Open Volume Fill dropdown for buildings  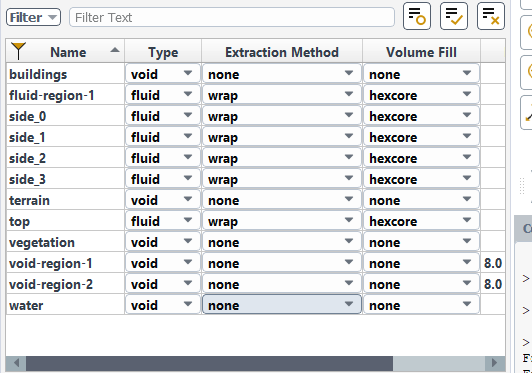coord(421,74)
